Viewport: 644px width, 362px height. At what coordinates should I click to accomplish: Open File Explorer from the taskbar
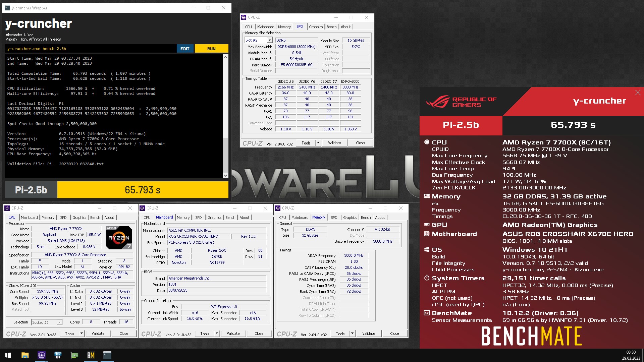tap(25, 355)
